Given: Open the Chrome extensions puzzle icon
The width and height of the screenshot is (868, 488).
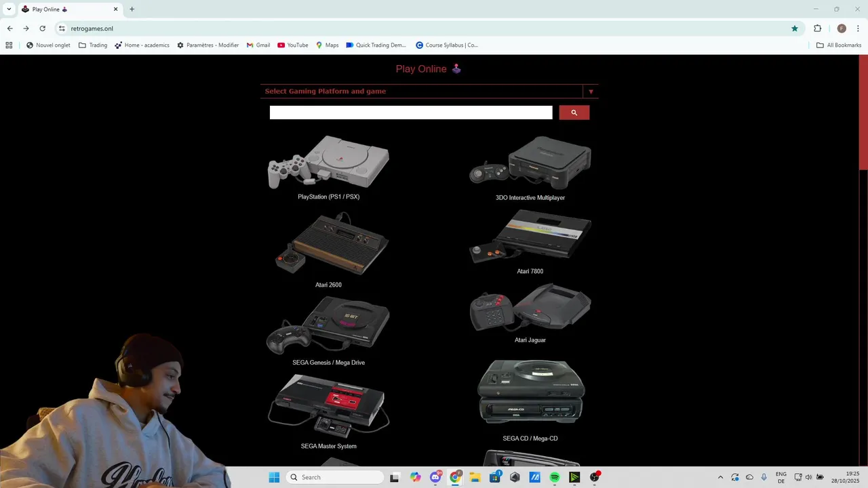Looking at the screenshot, I should [x=817, y=28].
